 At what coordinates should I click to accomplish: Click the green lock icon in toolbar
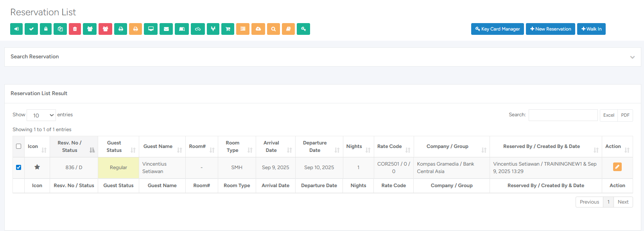(x=46, y=29)
